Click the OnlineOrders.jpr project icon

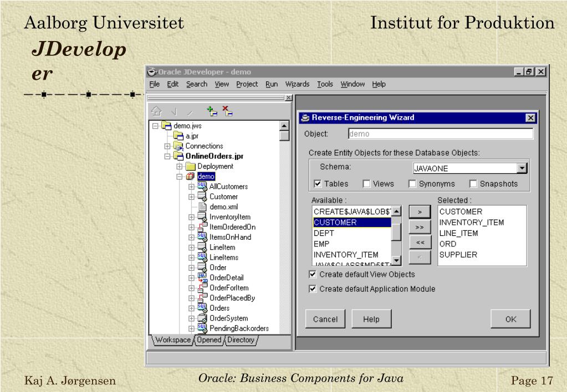click(x=178, y=156)
